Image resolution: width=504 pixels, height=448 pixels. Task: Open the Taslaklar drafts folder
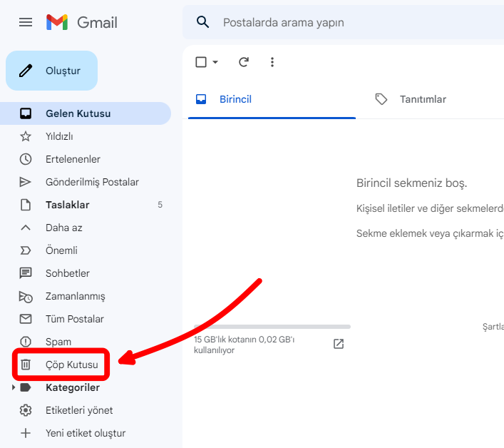pyautogui.click(x=67, y=205)
